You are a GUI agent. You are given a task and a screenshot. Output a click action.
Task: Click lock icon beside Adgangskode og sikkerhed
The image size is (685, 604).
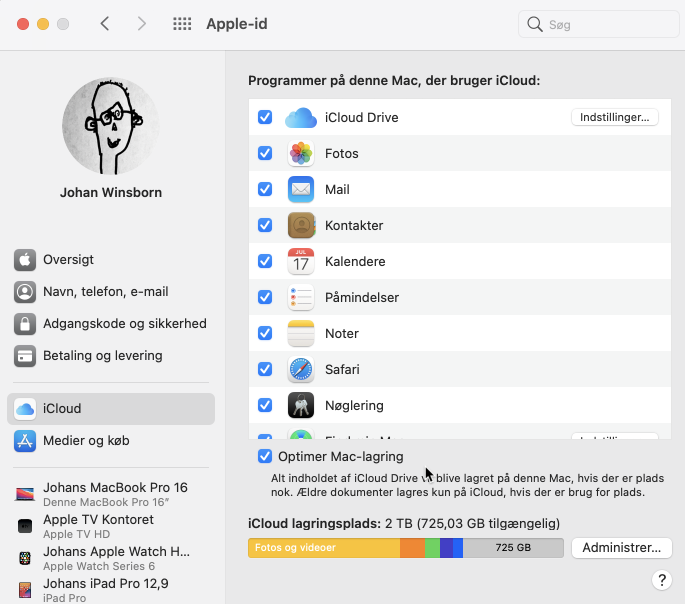point(25,324)
